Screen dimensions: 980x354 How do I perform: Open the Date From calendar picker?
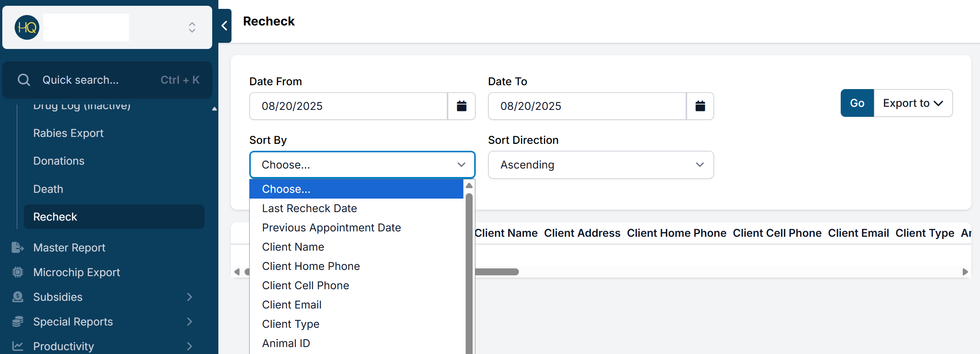461,106
